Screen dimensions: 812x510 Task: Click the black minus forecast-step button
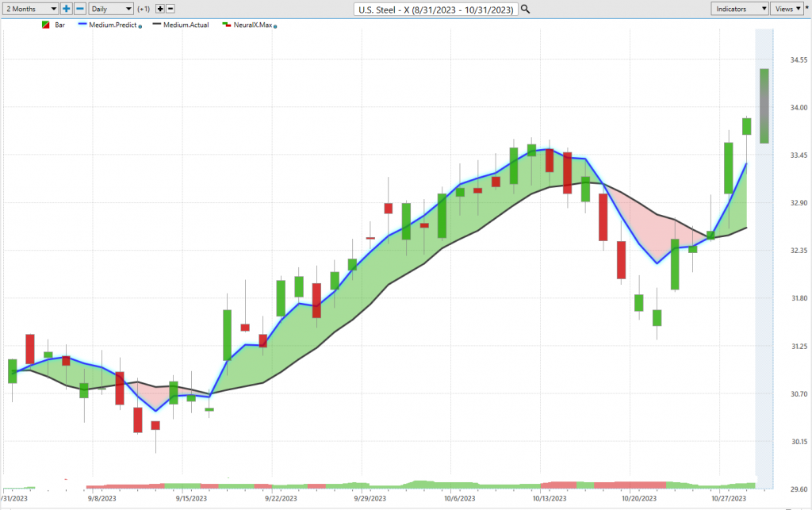click(x=170, y=9)
